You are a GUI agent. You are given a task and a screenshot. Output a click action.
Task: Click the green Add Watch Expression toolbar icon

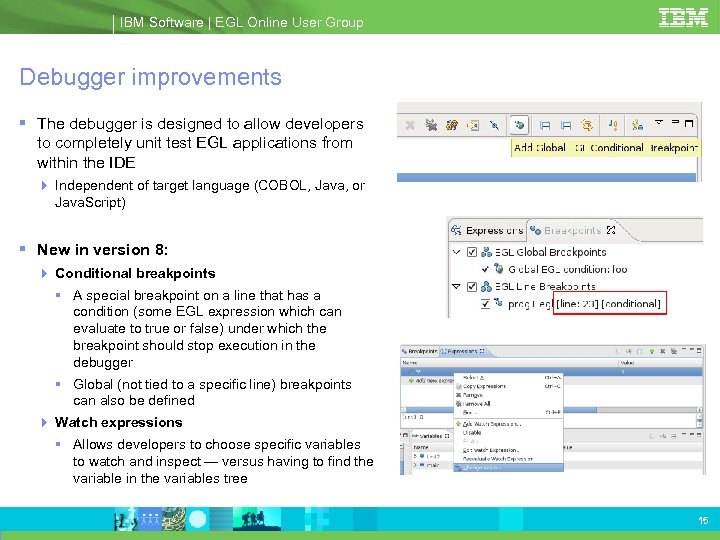tap(651, 351)
